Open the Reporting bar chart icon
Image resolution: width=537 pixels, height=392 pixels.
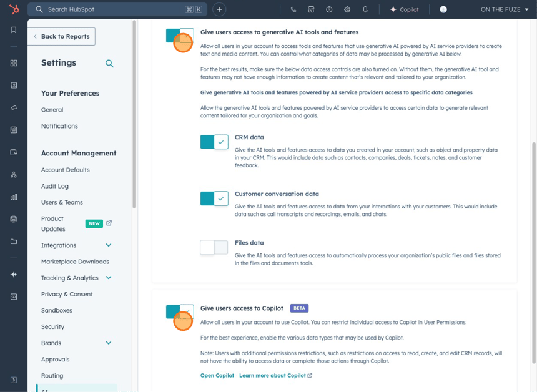(x=14, y=197)
